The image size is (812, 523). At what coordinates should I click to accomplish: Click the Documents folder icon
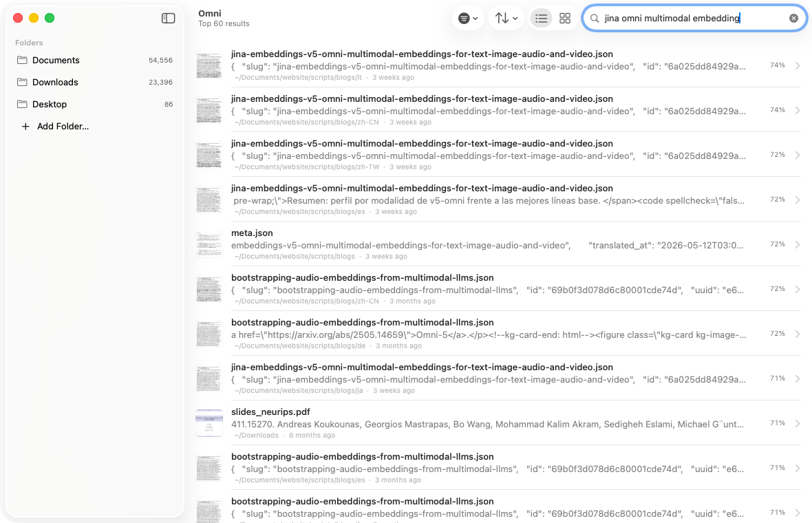[x=22, y=60]
